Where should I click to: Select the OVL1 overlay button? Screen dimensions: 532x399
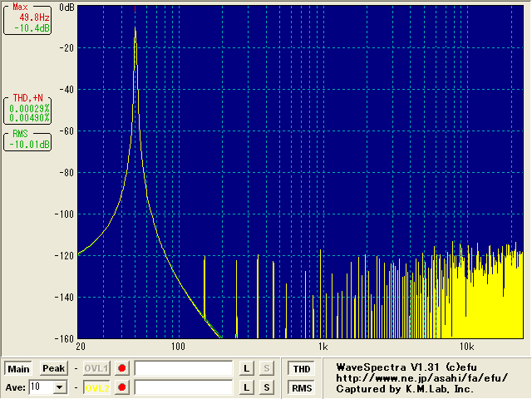tap(96, 368)
